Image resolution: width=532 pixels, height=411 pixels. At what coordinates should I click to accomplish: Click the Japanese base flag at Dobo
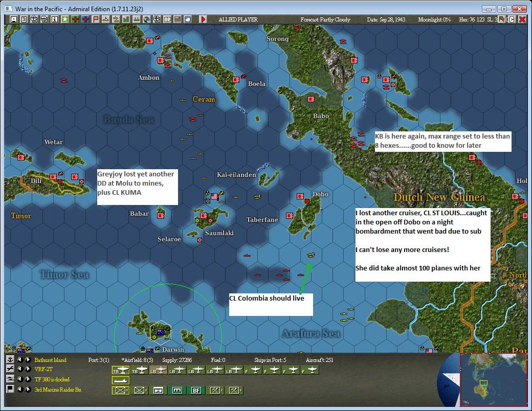300,196
